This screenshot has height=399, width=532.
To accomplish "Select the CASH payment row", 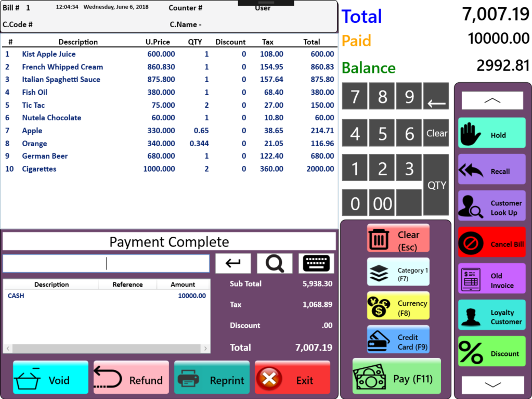I will point(107,295).
